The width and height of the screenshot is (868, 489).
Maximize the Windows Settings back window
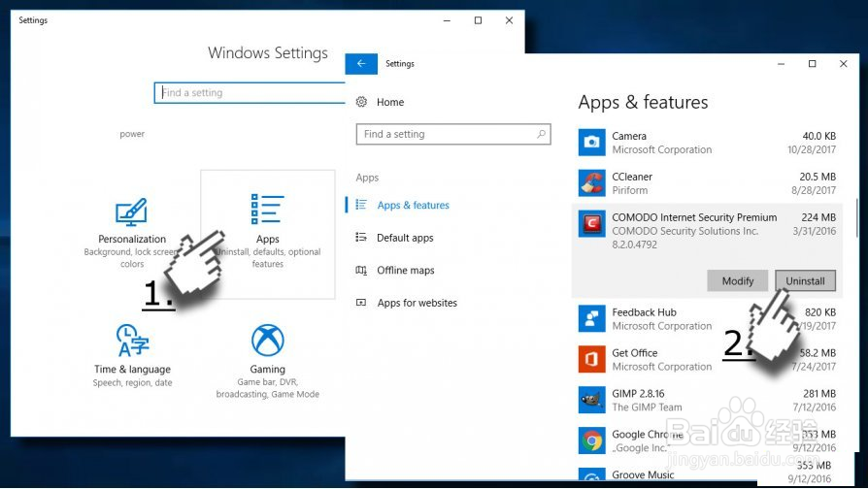coord(478,20)
